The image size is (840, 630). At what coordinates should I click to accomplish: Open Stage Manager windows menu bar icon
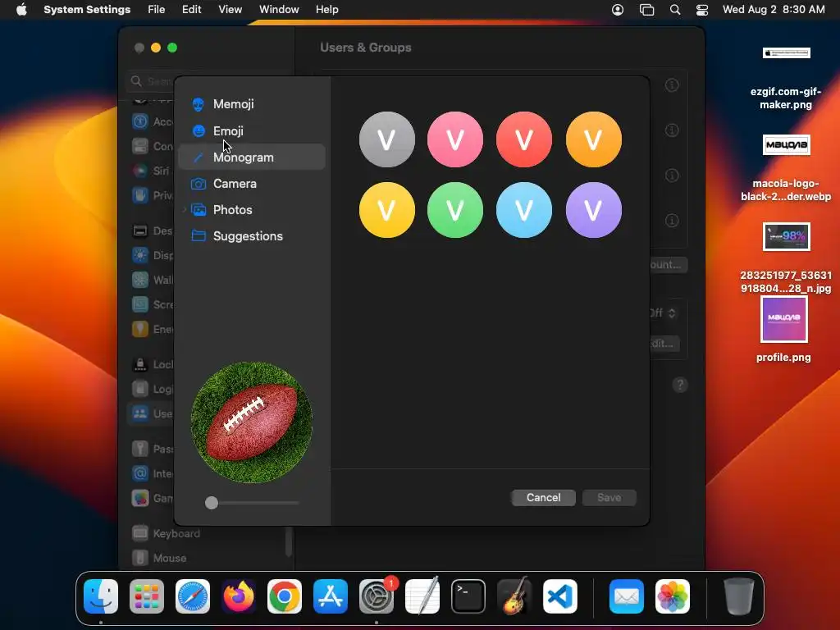646,10
